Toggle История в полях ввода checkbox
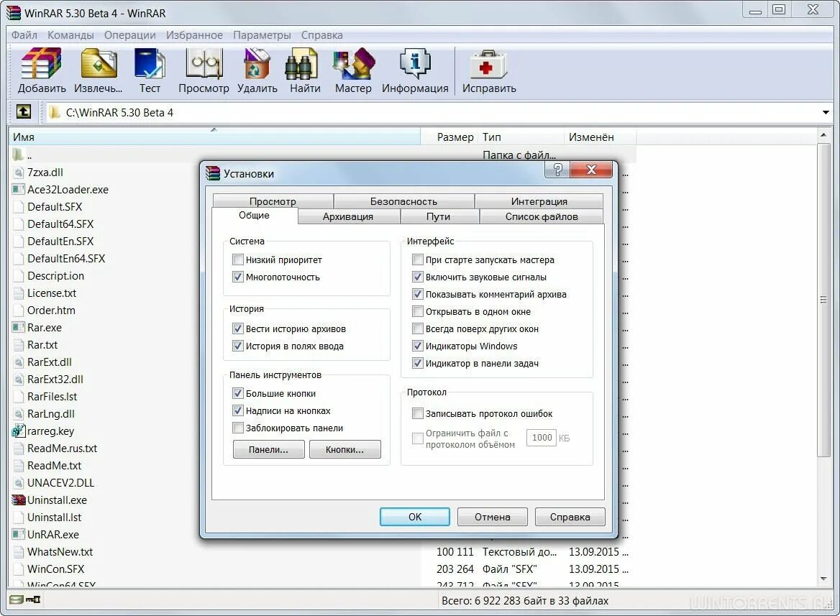This screenshot has height=616, width=840. click(238, 346)
